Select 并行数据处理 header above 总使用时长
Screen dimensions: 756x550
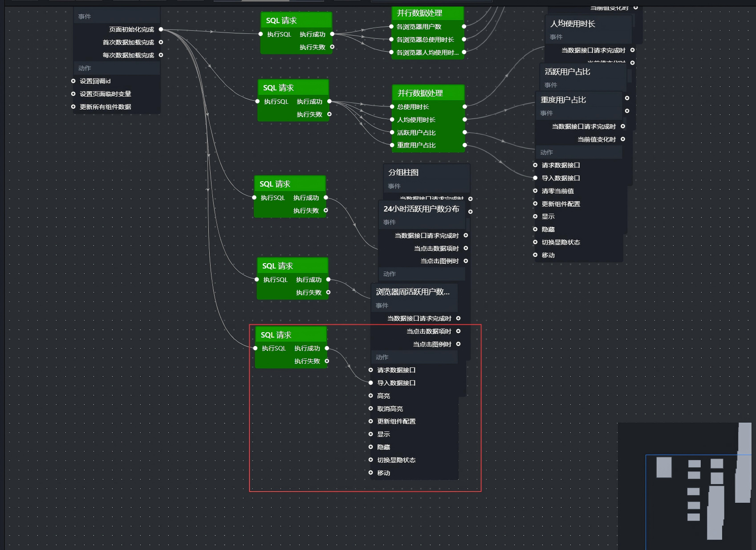428,93
